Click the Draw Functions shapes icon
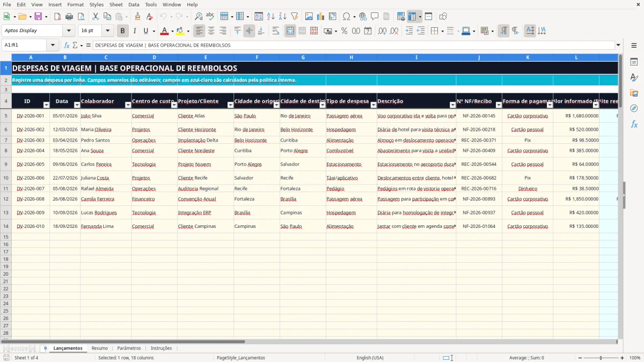Image resolution: width=644 pixels, height=362 pixels. (443, 16)
